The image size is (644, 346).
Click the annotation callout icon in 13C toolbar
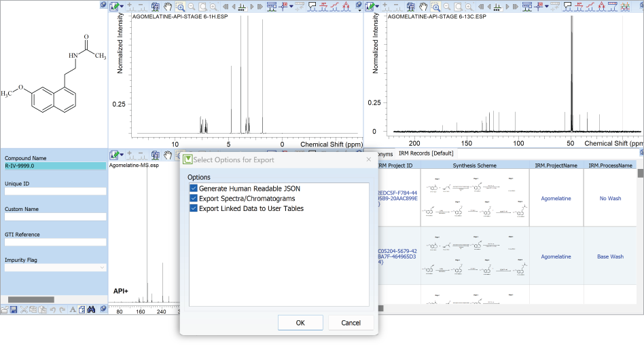568,7
